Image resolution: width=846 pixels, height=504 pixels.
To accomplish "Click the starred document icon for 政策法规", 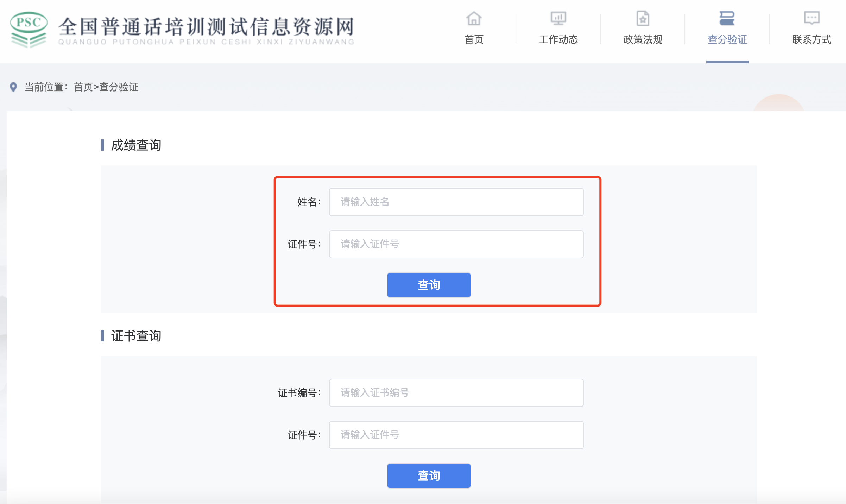I will pos(643,19).
